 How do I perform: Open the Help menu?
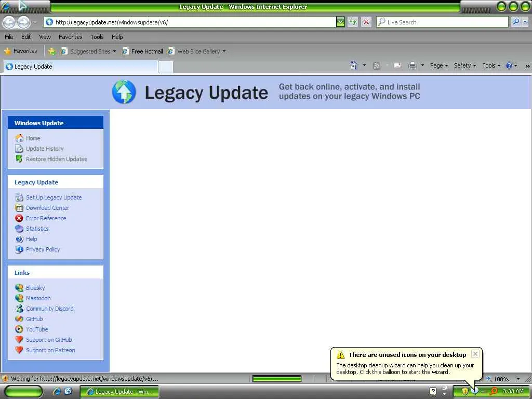click(x=117, y=37)
